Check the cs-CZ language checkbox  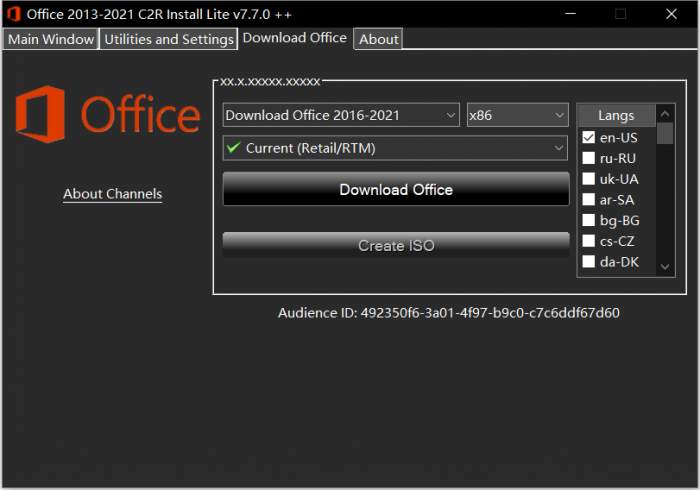tap(588, 241)
